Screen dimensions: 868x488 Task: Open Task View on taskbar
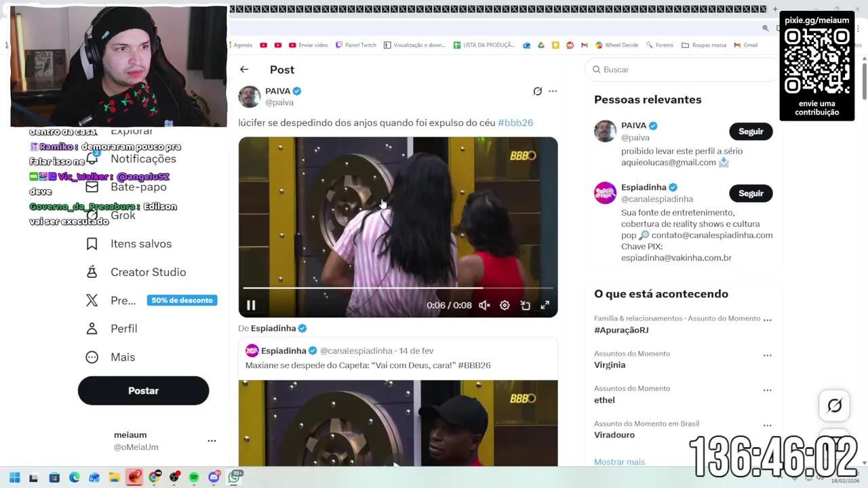click(33, 478)
